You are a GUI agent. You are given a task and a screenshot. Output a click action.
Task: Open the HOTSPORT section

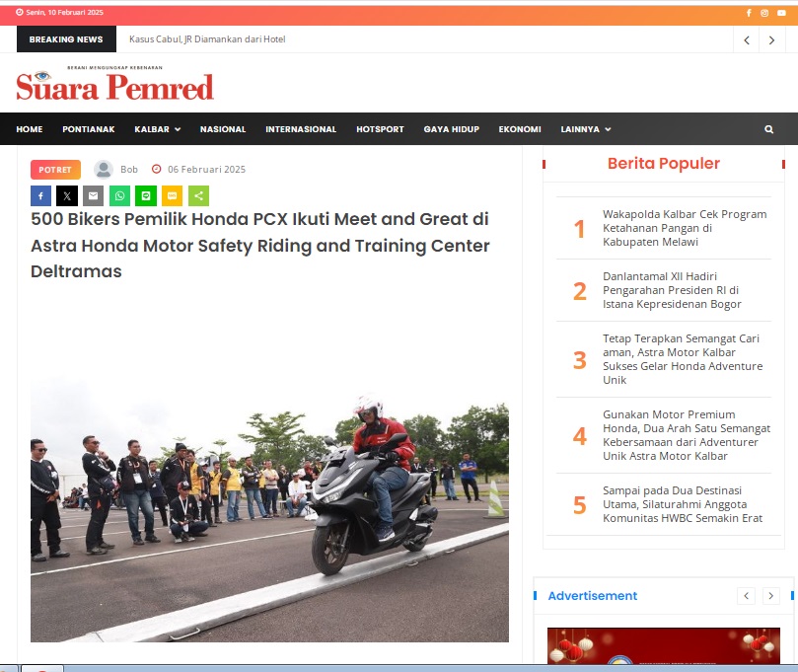[380, 129]
